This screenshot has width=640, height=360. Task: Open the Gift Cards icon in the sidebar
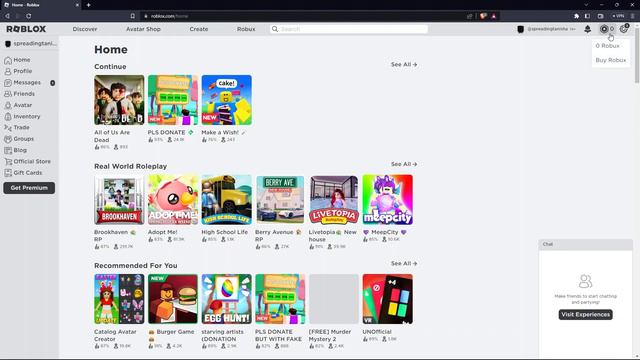pos(8,173)
